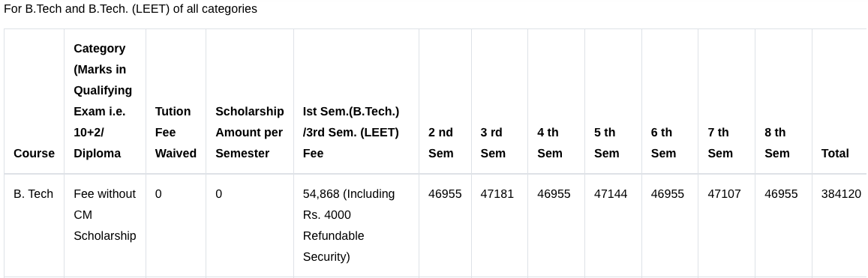
Task: Select the 47181 third semester value
Action: pos(497,194)
